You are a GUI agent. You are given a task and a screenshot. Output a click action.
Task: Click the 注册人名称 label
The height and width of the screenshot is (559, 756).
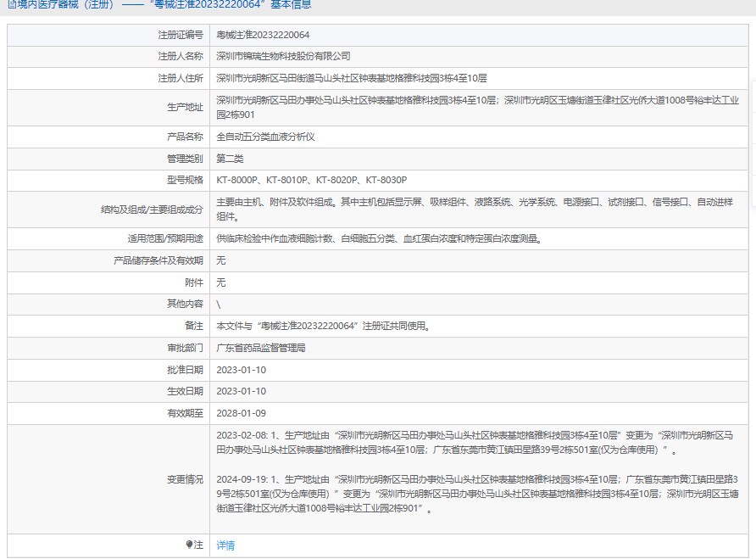click(181, 57)
